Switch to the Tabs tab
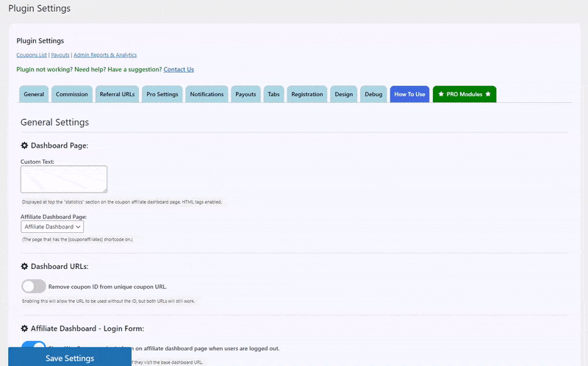The width and height of the screenshot is (588, 366). (273, 94)
